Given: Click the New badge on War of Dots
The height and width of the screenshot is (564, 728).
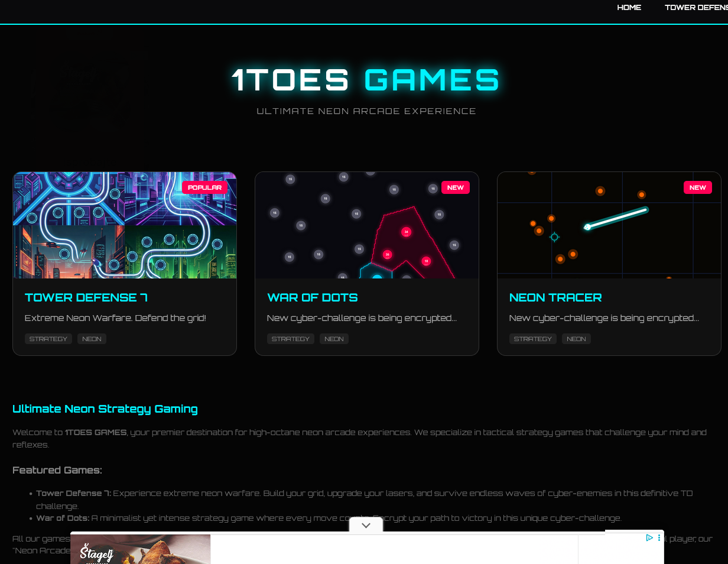Looking at the screenshot, I should pos(455,187).
